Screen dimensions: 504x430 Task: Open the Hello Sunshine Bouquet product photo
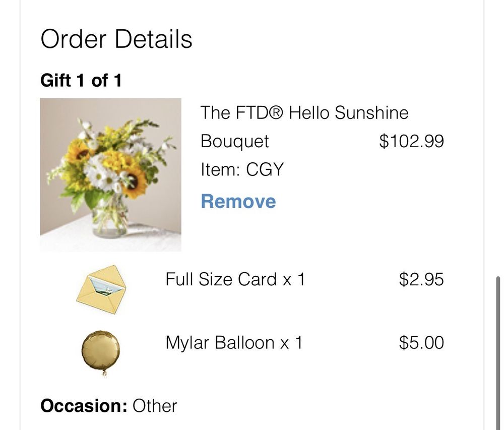tap(110, 174)
